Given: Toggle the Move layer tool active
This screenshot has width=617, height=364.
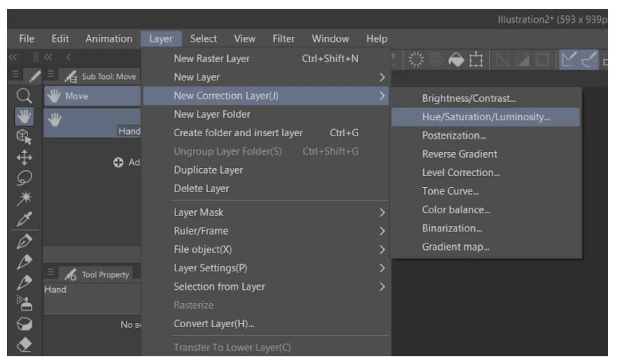Looking at the screenshot, I should click(24, 157).
